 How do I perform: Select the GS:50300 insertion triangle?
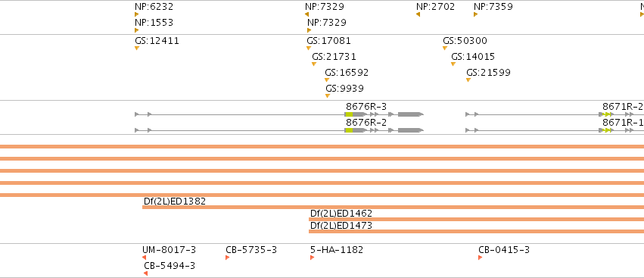(x=445, y=48)
